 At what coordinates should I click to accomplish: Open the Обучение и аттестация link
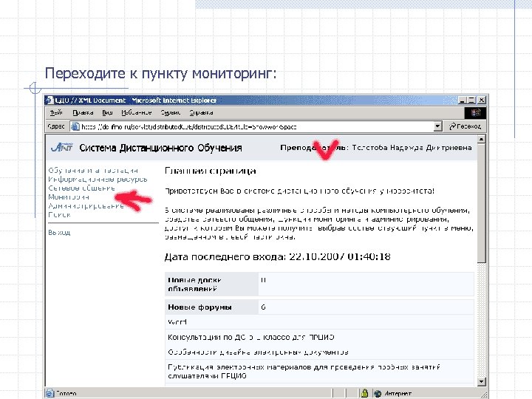coord(93,171)
